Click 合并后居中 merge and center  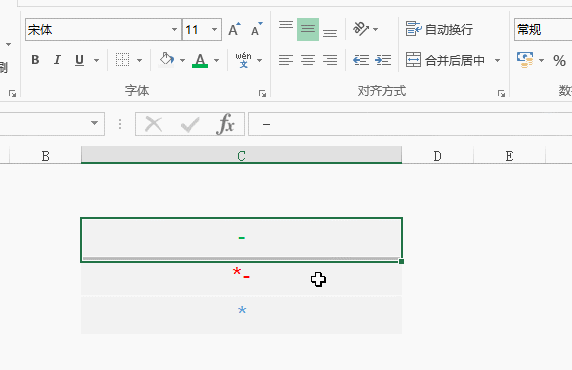(446, 60)
